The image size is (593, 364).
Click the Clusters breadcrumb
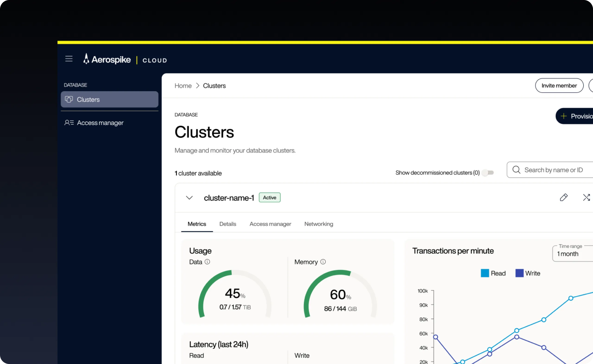pos(214,86)
